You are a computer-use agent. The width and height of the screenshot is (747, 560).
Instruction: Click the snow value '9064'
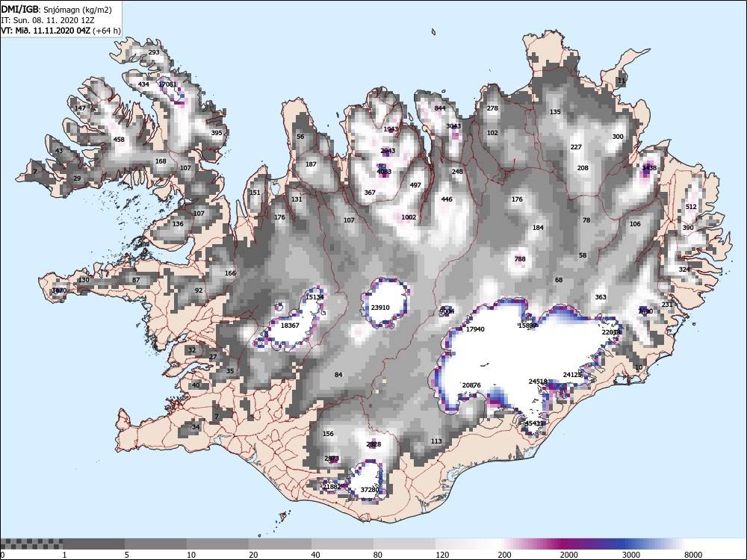[x=447, y=311]
